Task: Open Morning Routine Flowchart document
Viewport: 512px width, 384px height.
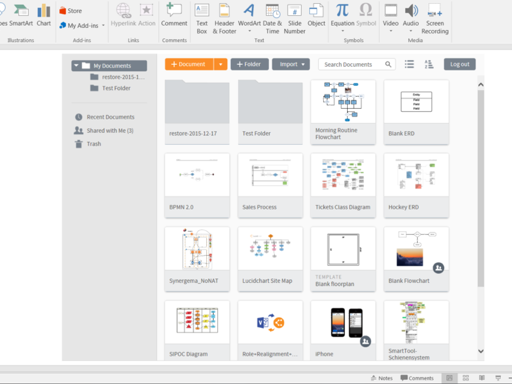Action: 343,112
